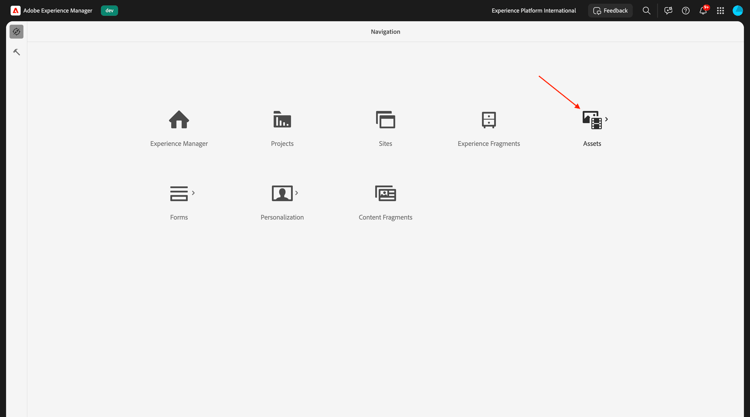Open the Projects folder icon
The height and width of the screenshot is (417, 750).
[282, 120]
